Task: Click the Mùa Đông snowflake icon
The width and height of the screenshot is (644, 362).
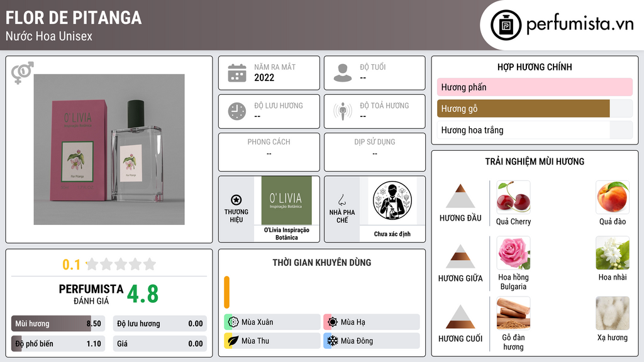Action: tap(333, 341)
